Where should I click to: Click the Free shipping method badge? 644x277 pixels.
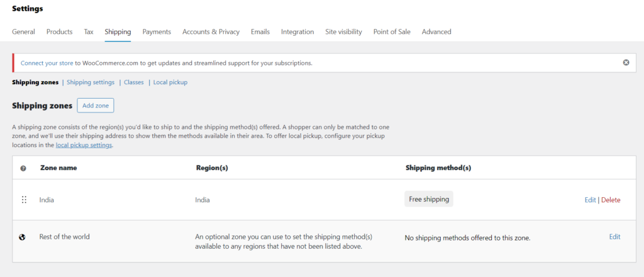(x=429, y=199)
